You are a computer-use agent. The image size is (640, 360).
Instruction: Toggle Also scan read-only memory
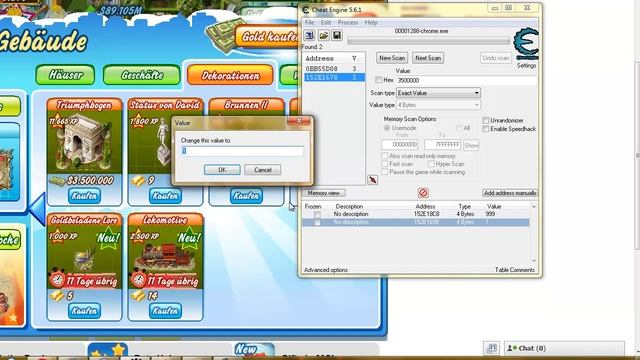(x=384, y=156)
